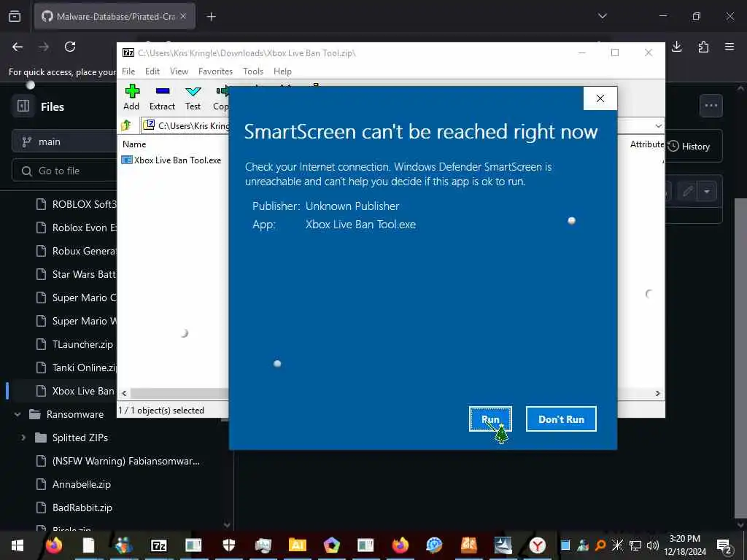
Task: Open the File menu in 7-Zip
Action: [x=128, y=71]
